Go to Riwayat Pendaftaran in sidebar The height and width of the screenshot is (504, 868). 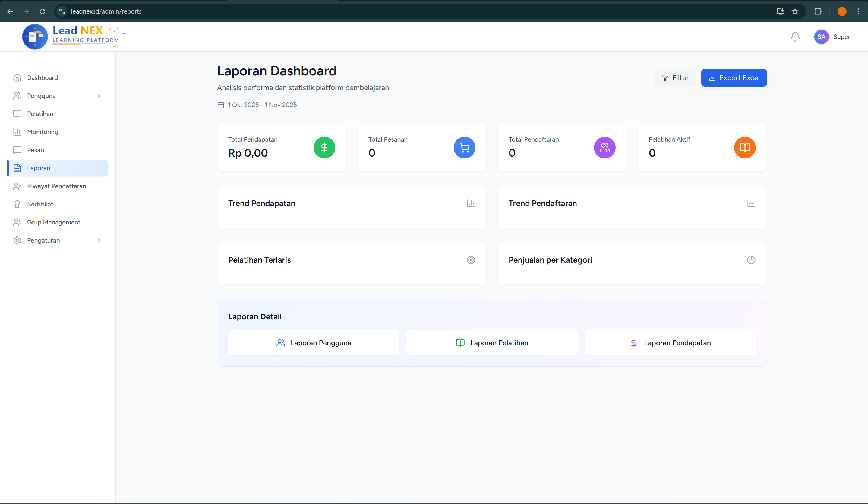[x=56, y=186]
